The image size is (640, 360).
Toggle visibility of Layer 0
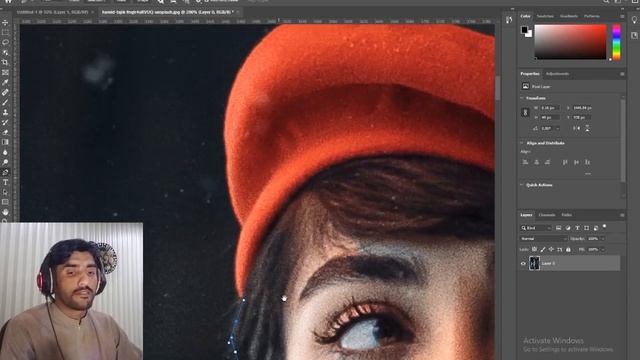(x=523, y=264)
